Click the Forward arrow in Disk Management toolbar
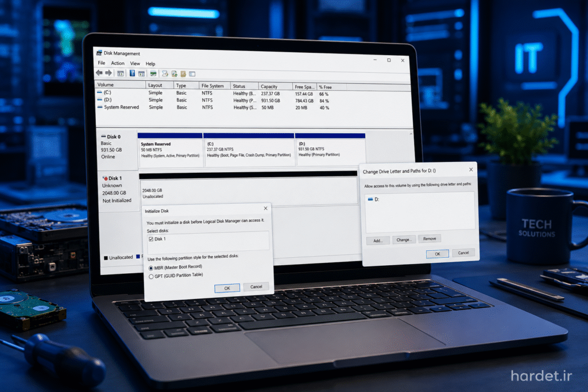The height and width of the screenshot is (392, 588). click(109, 73)
